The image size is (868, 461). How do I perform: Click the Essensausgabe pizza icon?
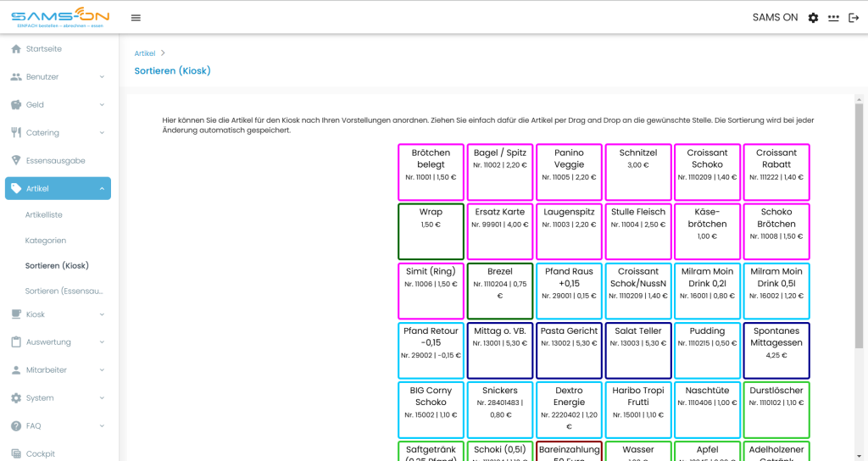[16, 160]
